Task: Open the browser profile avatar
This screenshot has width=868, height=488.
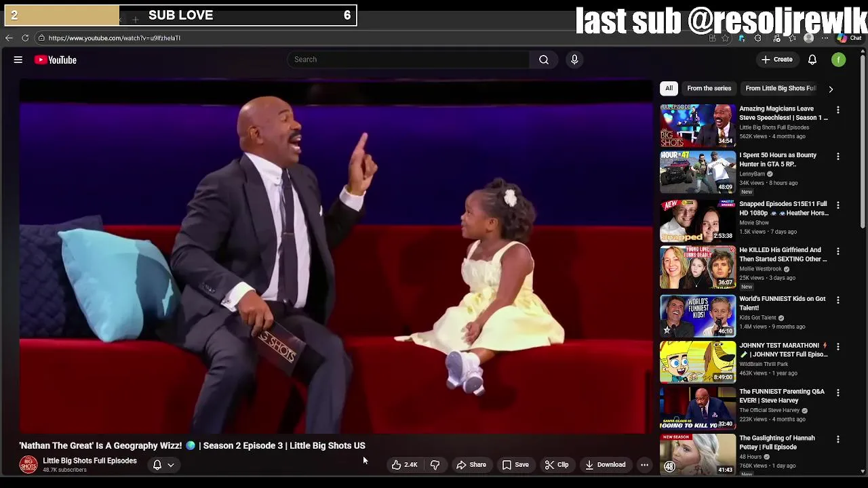Action: point(808,38)
